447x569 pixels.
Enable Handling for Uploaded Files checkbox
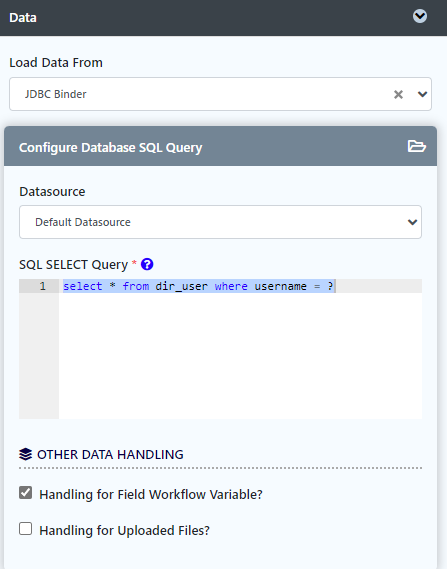click(x=25, y=529)
